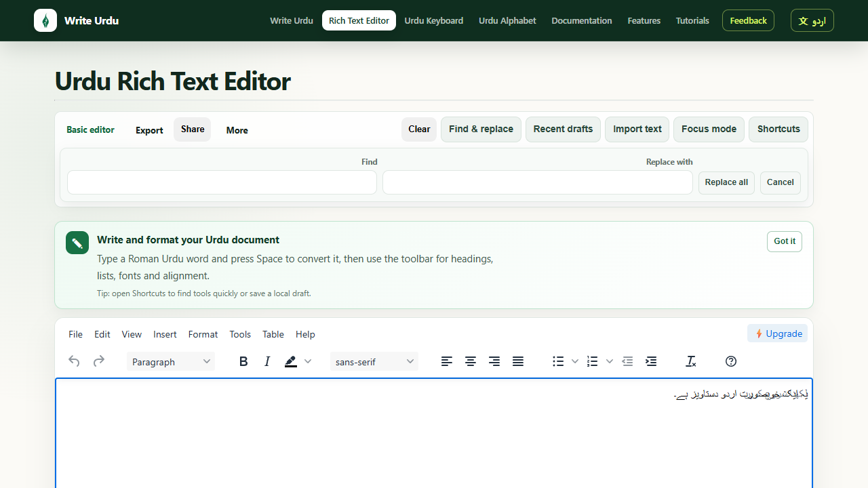The image size is (868, 488).
Task: Click into the Find input field
Action: click(222, 182)
